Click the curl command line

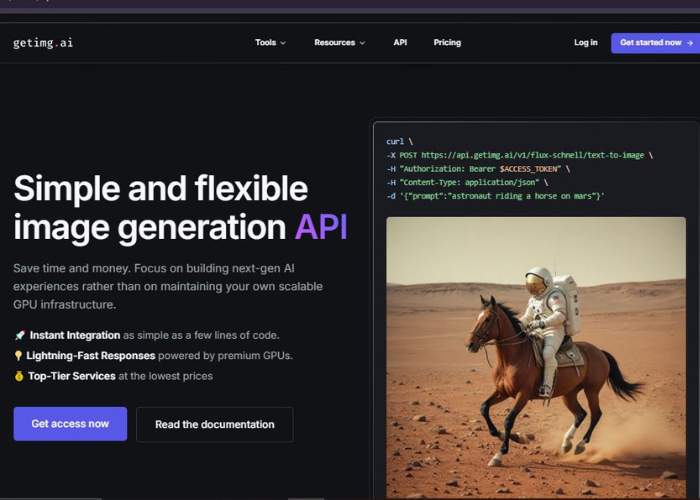tap(400, 141)
